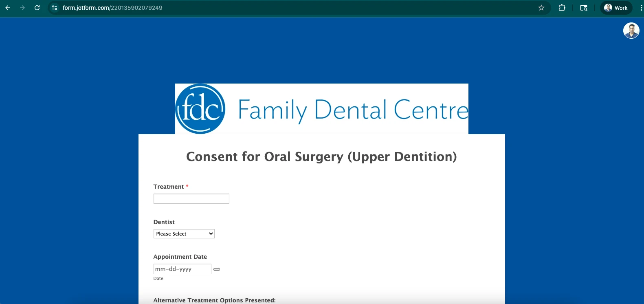
Task: Click the Appointment Date label
Action: tap(180, 257)
